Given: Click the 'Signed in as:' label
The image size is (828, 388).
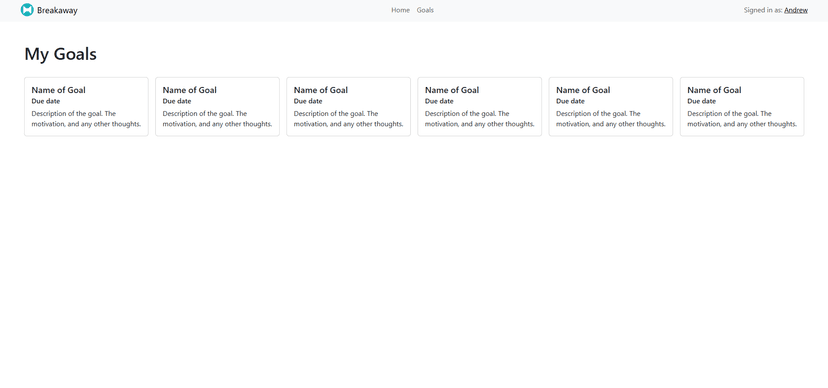Looking at the screenshot, I should pyautogui.click(x=763, y=10).
